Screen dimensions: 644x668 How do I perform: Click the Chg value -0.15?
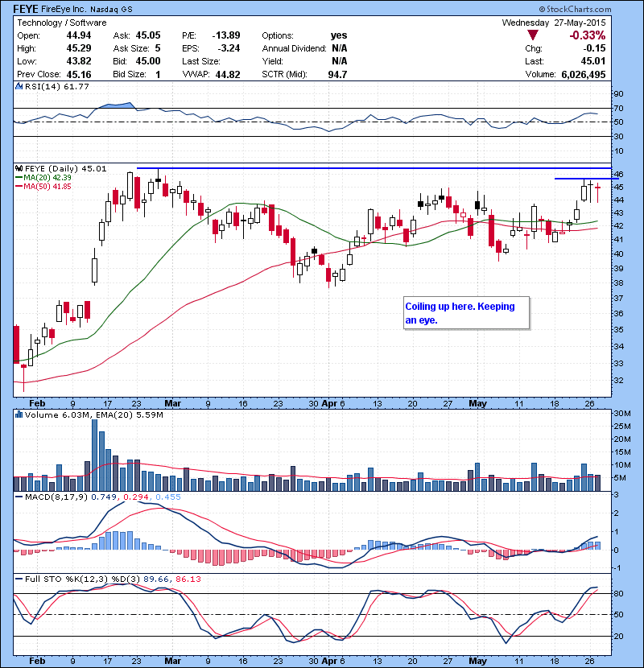point(594,48)
